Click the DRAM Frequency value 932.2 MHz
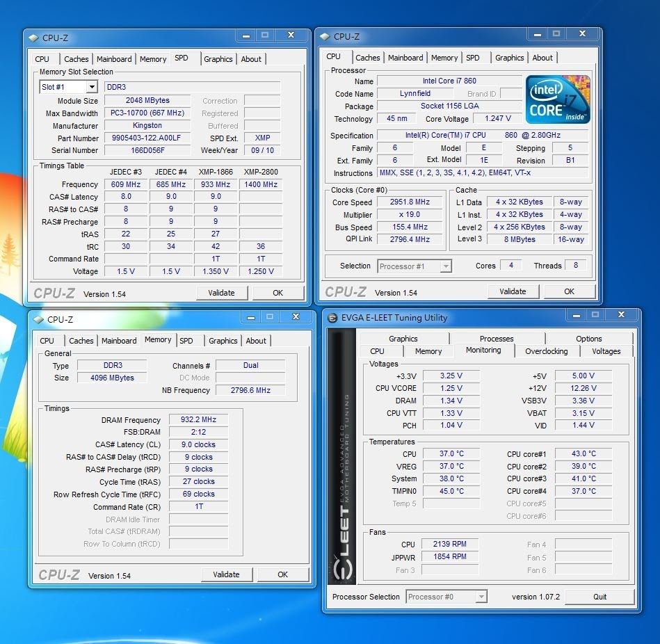This screenshot has height=644, width=660. click(x=198, y=419)
